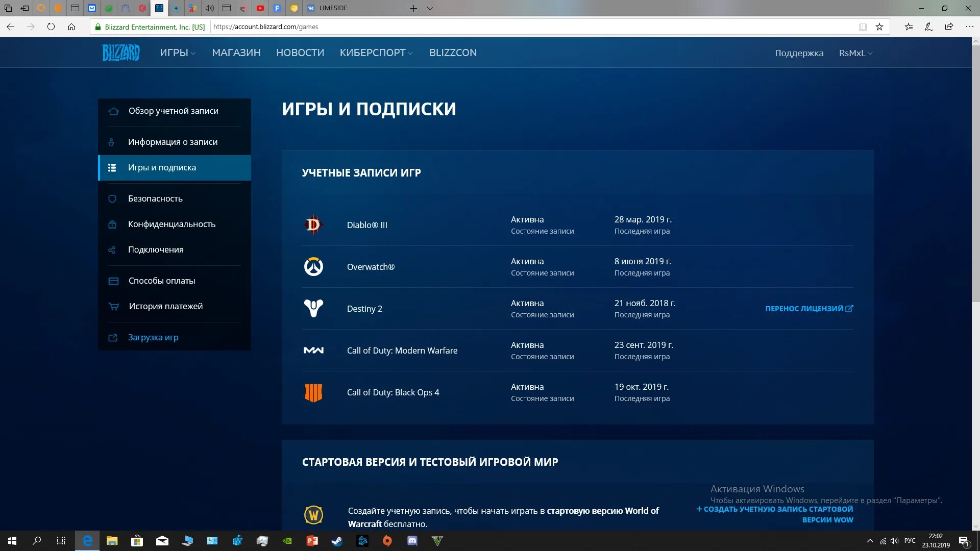
Task: Open Steam from the taskbar
Action: [x=337, y=541]
